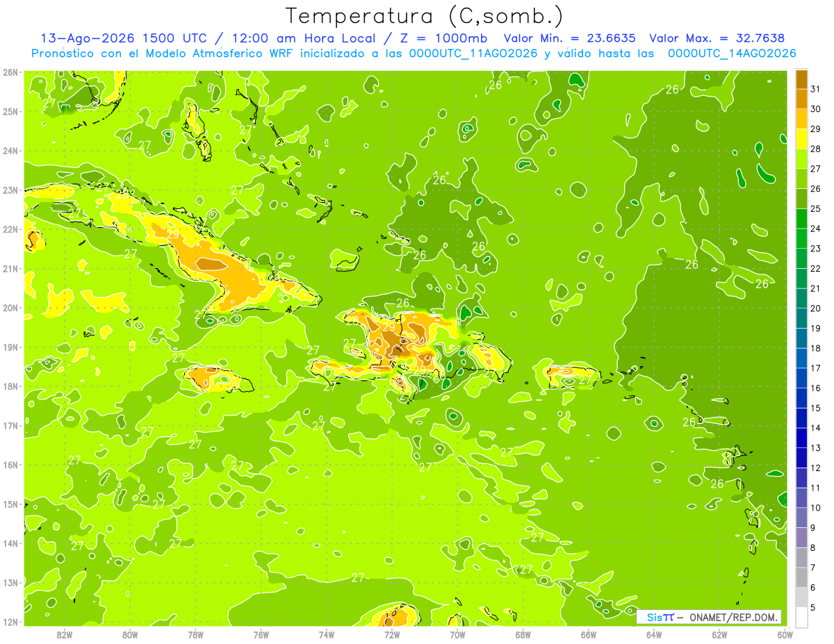Pick the darkest orange-brown swatch above legend 31

coord(801,79)
